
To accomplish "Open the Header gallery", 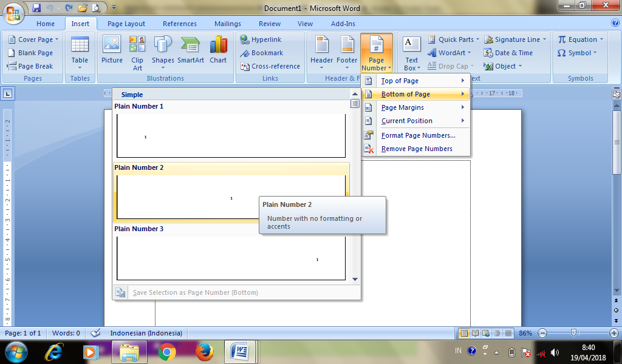I will pyautogui.click(x=322, y=53).
